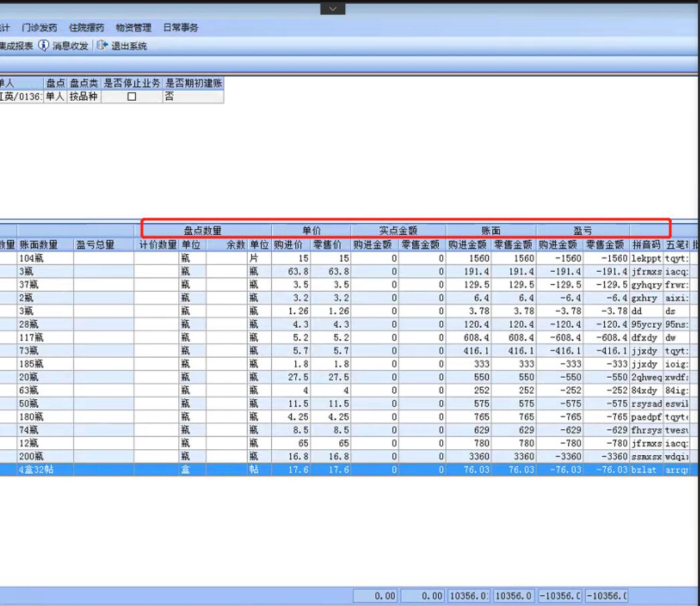Click the 拼音码 column header

(645, 245)
